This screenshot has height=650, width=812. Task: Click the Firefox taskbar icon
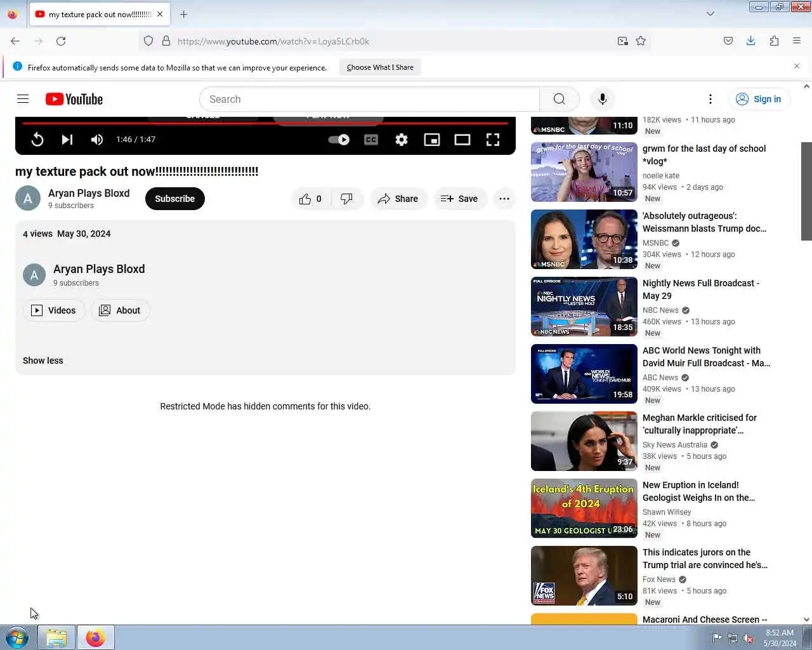coord(96,637)
